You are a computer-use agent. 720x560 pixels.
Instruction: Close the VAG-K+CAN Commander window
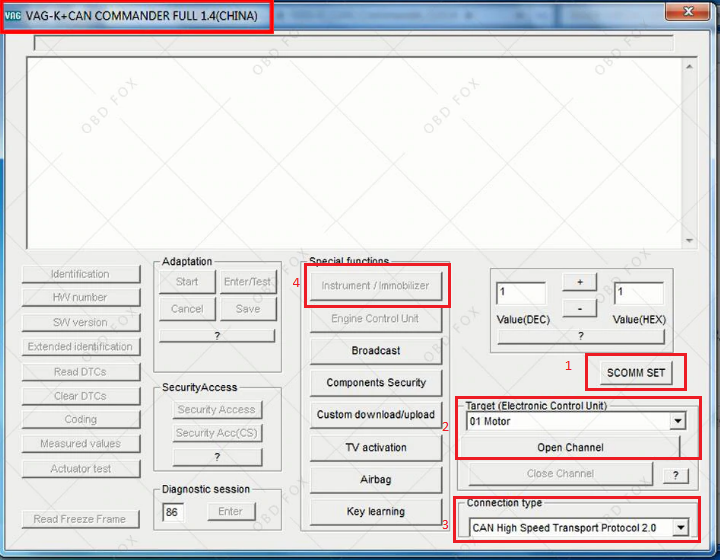coord(687,11)
